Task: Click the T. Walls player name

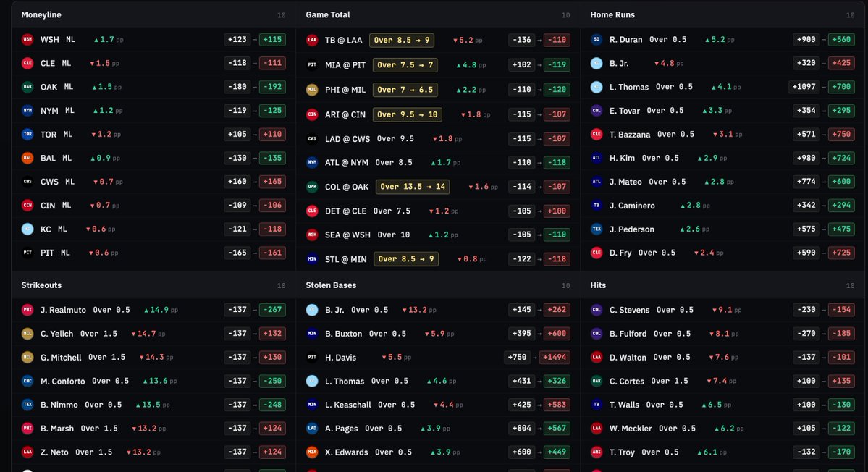Action: pos(625,405)
